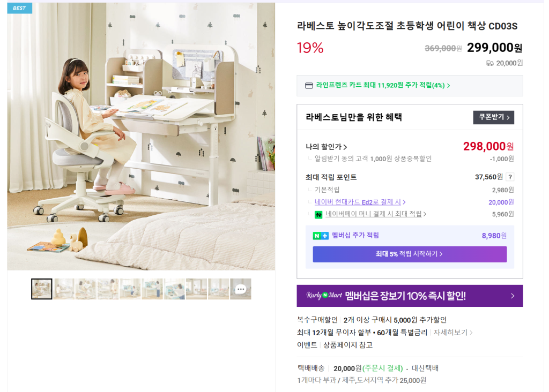
Task: Select the blue desk thumbnail, seventh in the row
Action: tap(174, 289)
